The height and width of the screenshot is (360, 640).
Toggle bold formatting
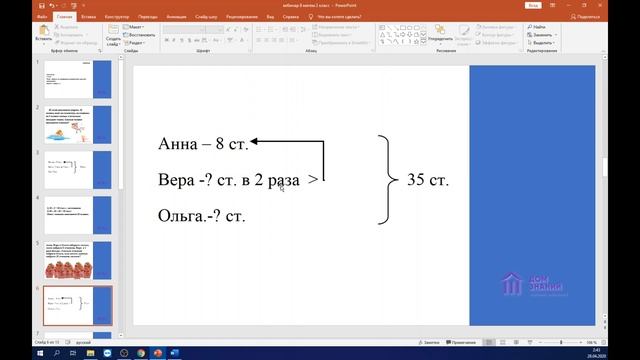(x=167, y=40)
